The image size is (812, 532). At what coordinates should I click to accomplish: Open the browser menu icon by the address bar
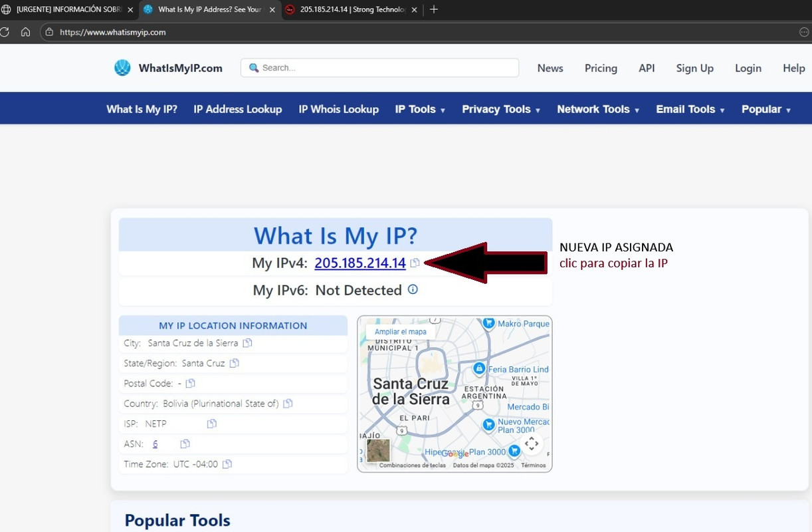tap(804, 32)
